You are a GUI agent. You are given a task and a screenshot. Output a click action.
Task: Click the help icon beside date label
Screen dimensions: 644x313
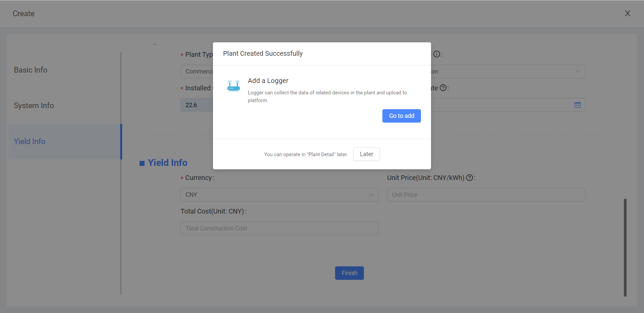[x=443, y=88]
